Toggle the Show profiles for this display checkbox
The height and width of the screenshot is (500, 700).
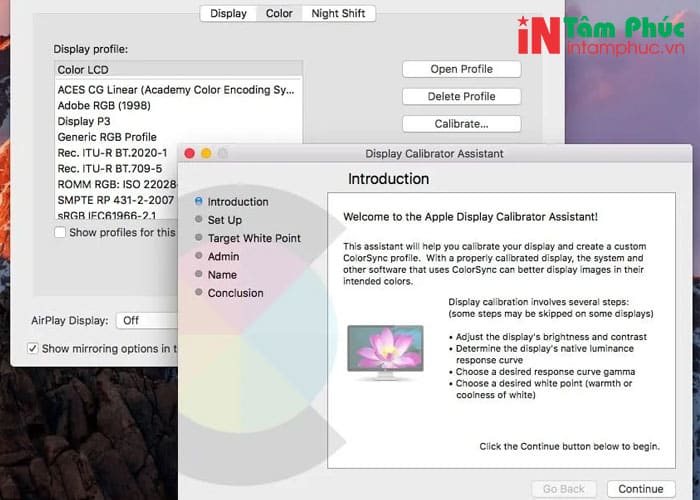[60, 232]
